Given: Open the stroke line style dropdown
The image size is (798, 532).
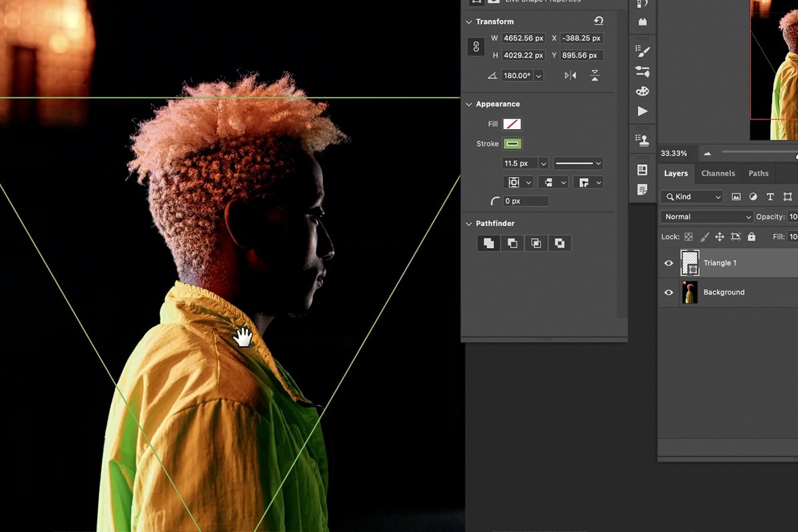Looking at the screenshot, I should [x=579, y=163].
